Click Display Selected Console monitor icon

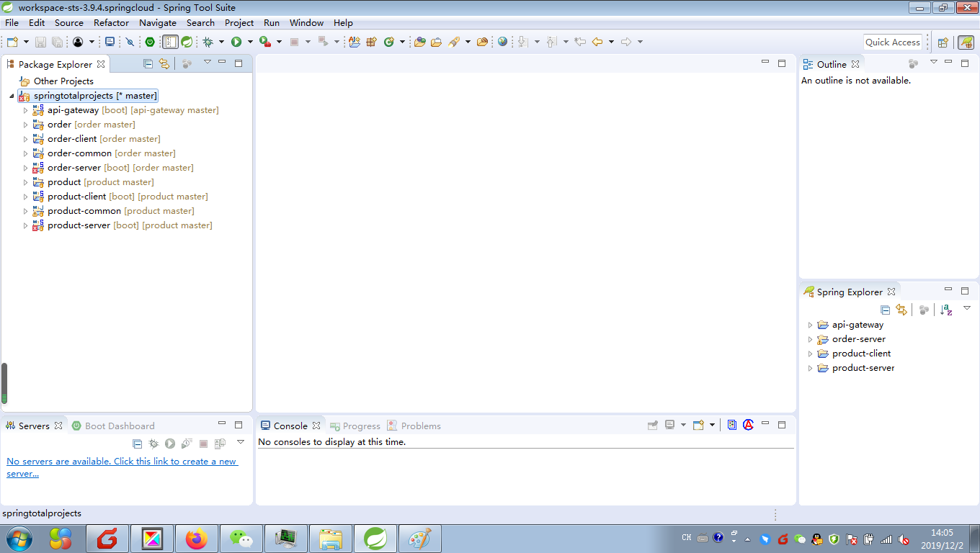tap(670, 425)
